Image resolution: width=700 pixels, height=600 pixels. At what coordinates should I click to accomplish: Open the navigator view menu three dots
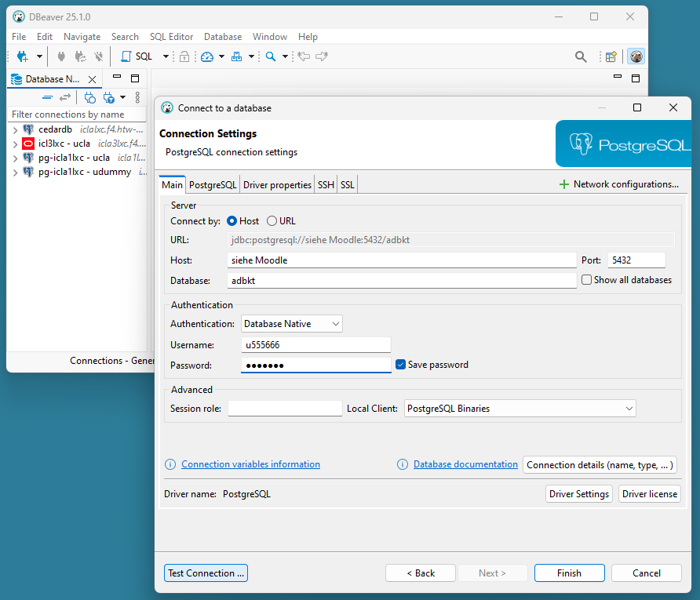[137, 97]
